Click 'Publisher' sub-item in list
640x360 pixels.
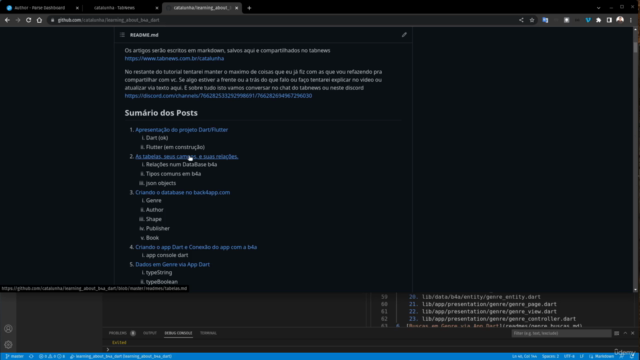[158, 229]
